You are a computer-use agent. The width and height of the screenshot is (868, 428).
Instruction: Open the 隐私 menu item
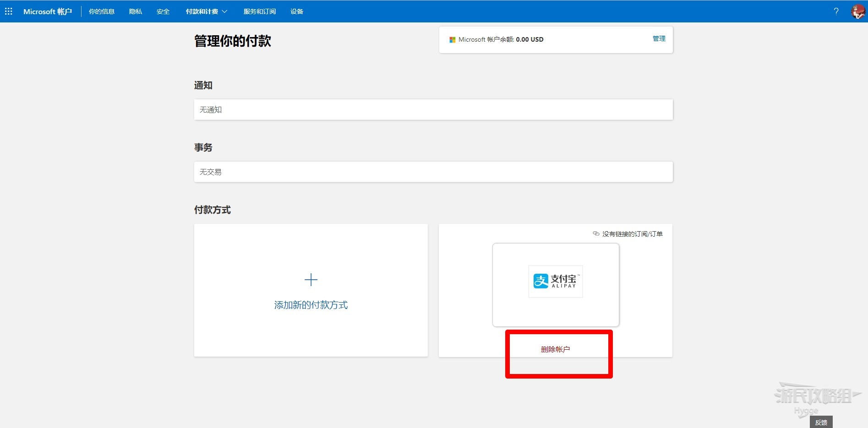tap(136, 11)
